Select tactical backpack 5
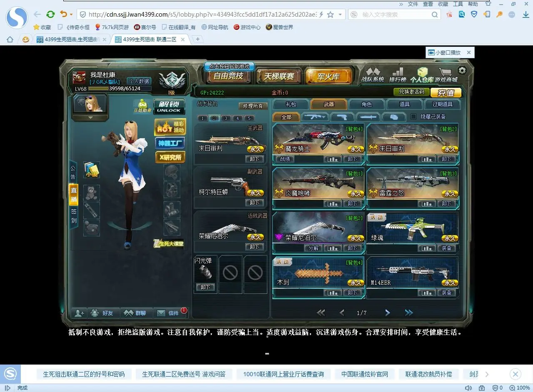 pos(249,118)
